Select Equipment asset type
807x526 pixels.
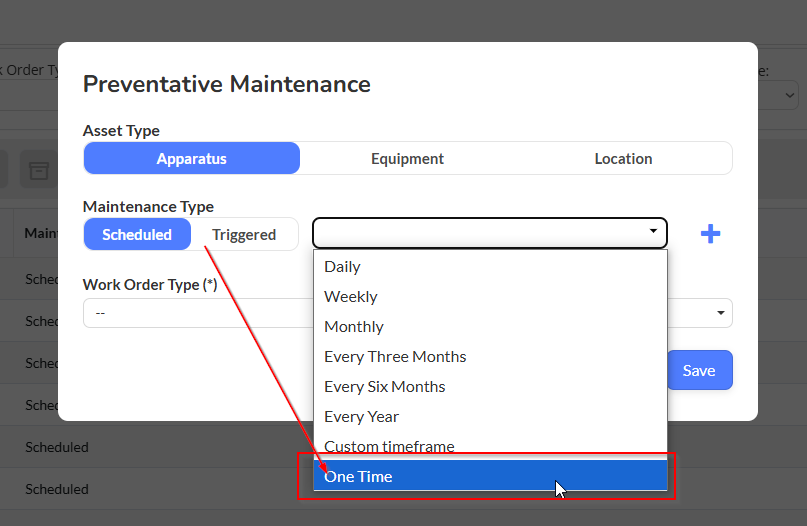pyautogui.click(x=407, y=159)
